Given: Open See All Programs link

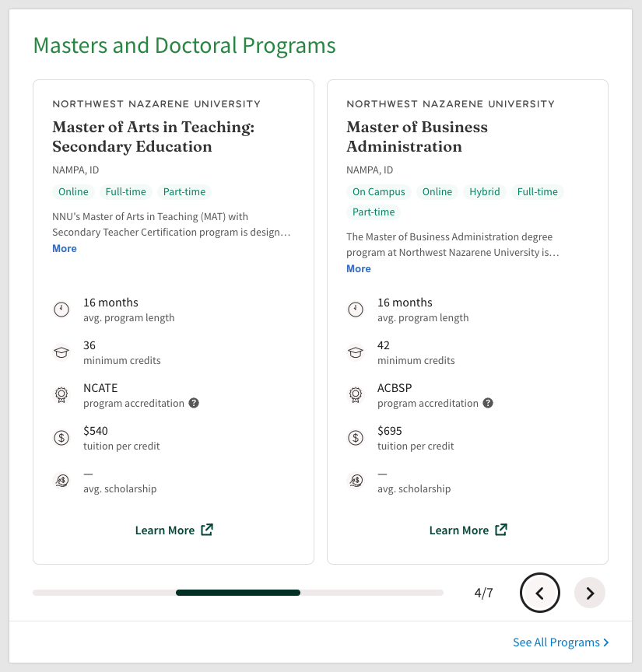Looking at the screenshot, I should coord(561,642).
